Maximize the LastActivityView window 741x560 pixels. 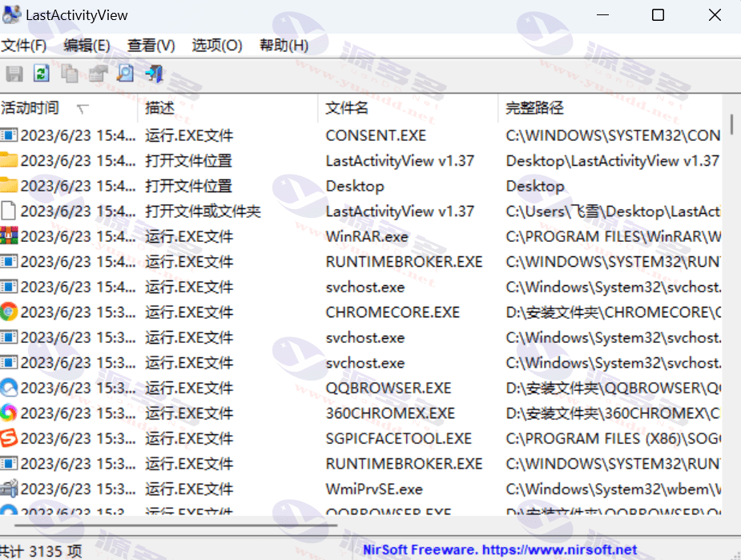click(x=658, y=15)
